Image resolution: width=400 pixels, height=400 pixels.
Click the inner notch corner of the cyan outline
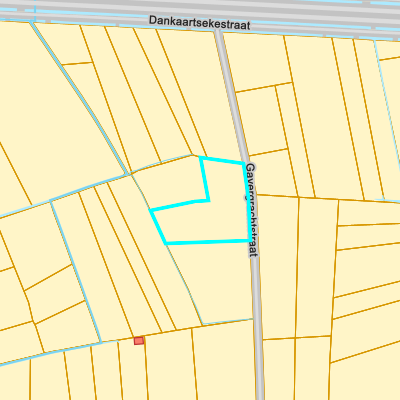[208, 200]
